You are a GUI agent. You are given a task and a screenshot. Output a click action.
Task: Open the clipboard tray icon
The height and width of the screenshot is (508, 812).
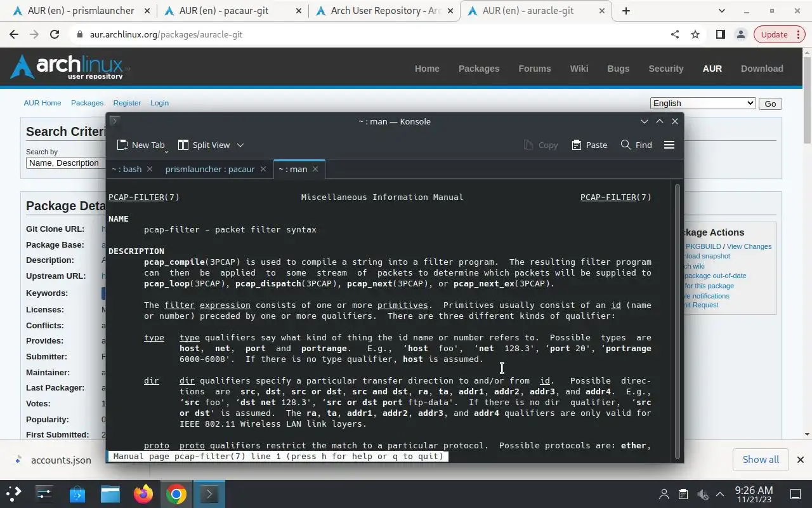coord(683,494)
